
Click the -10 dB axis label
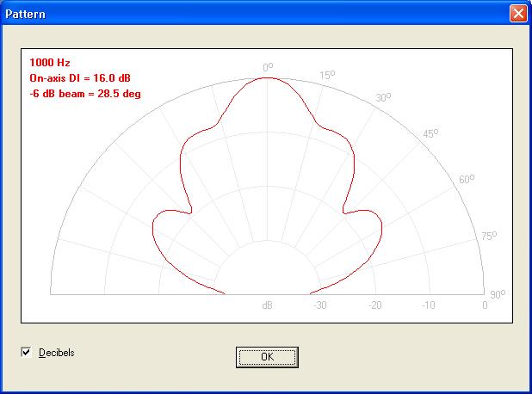point(428,305)
